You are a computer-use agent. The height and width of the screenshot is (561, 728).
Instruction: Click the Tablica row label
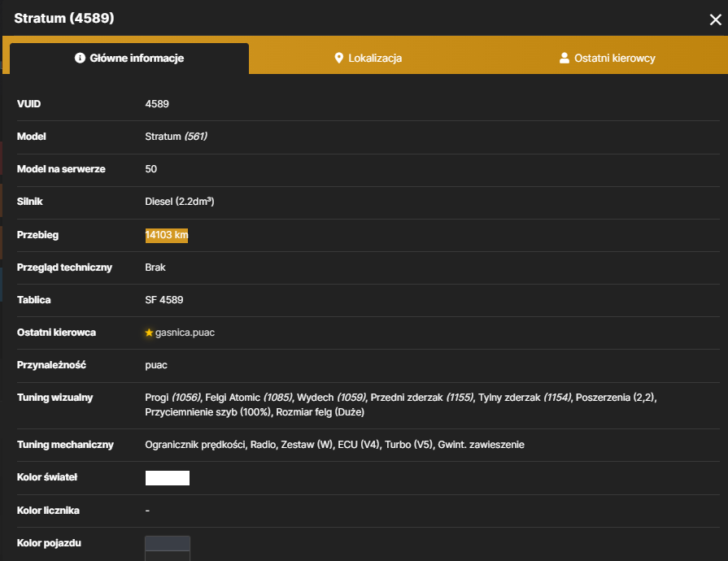(x=34, y=300)
